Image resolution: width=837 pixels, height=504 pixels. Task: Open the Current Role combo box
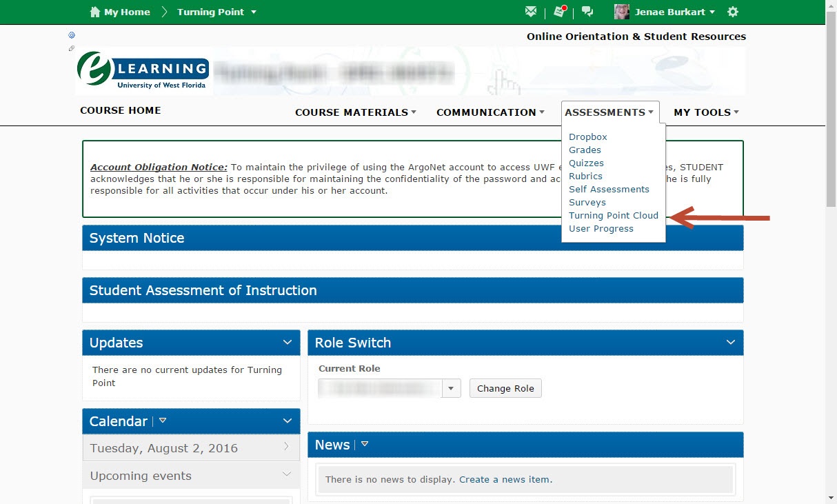pyautogui.click(x=390, y=388)
